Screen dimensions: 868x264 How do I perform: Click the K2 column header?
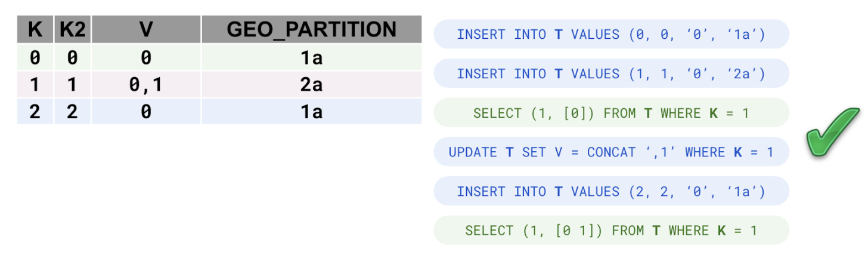(72, 30)
